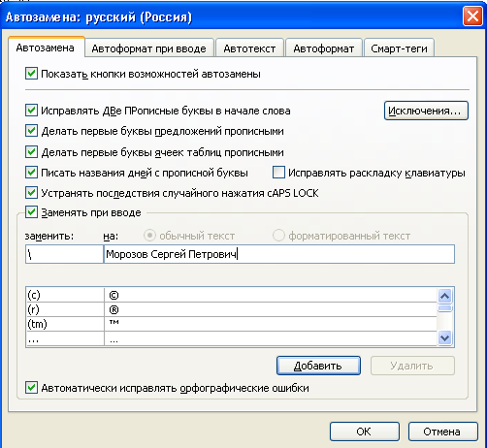Click scroll down arrow in replacement list

pyautogui.click(x=445, y=338)
